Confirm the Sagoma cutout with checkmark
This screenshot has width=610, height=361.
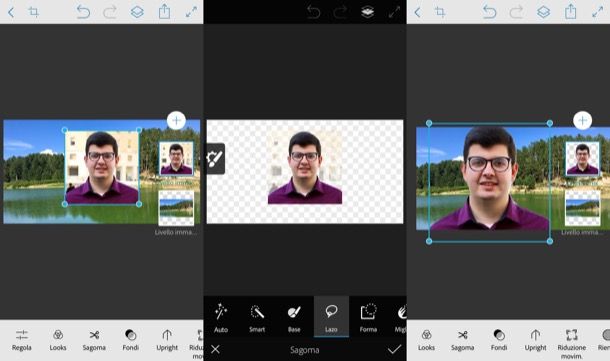(394, 349)
